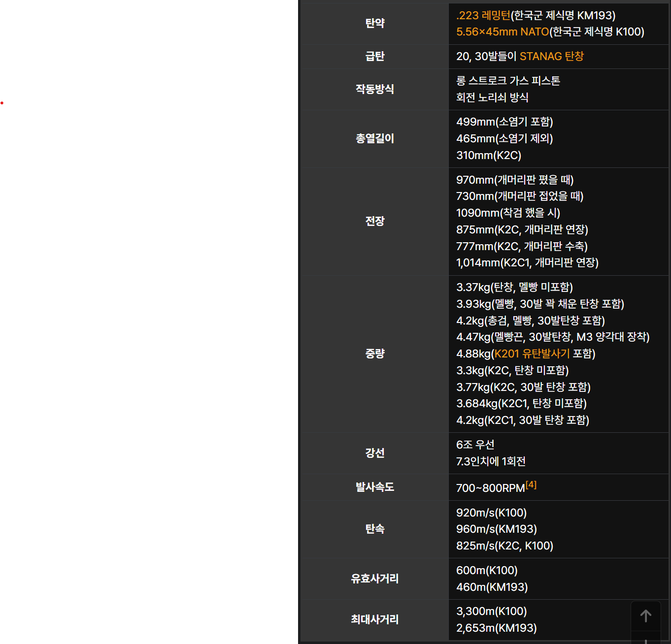This screenshot has width=671, height=644.
Task: Click 4.2kg(총검, 멜빵, 30발탄창 포함)
Action: pyautogui.click(x=531, y=321)
